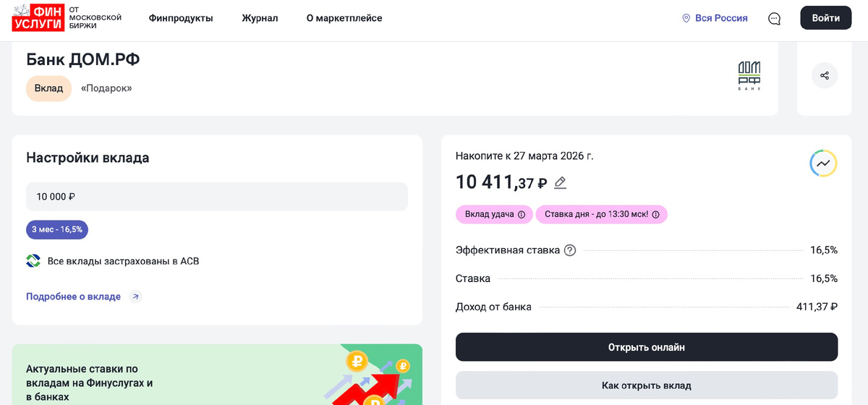Viewport: 868px width, 405px height.
Task: Click Доход от банка value 411,37 ₽
Action: coord(817,307)
